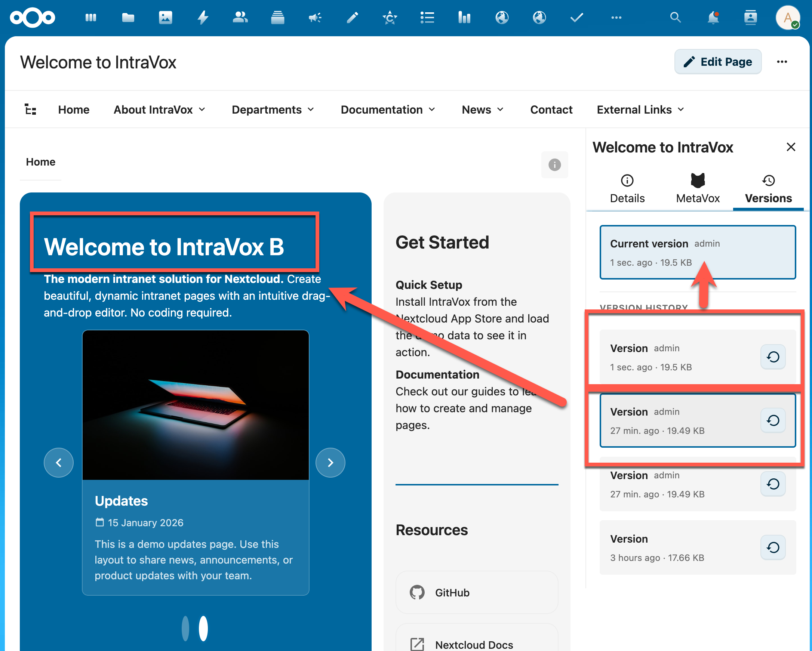Open the Contact menu item
This screenshot has height=651, width=812.
[x=551, y=109]
